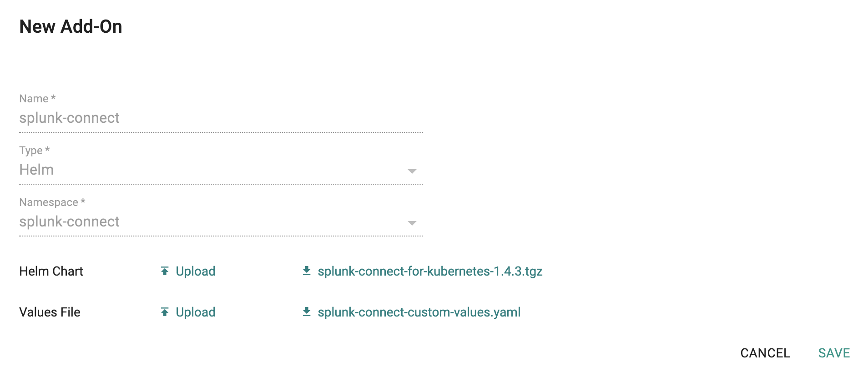This screenshot has height=372, width=868.
Task: Click download icon beside the custom-values yaml file
Action: (307, 312)
